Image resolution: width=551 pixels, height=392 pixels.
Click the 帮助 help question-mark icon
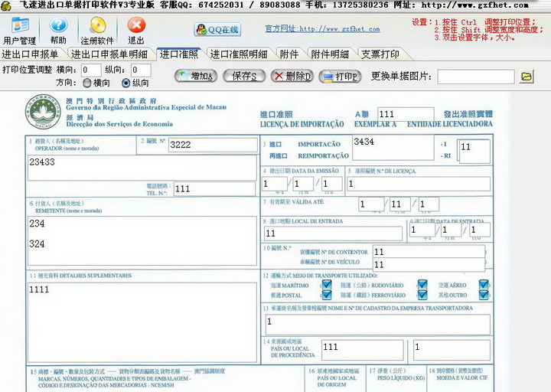point(58,31)
